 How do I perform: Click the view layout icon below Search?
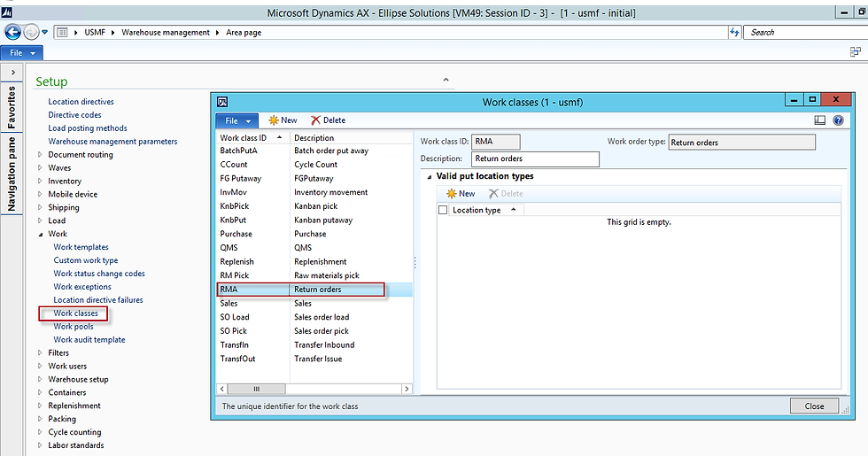856,52
